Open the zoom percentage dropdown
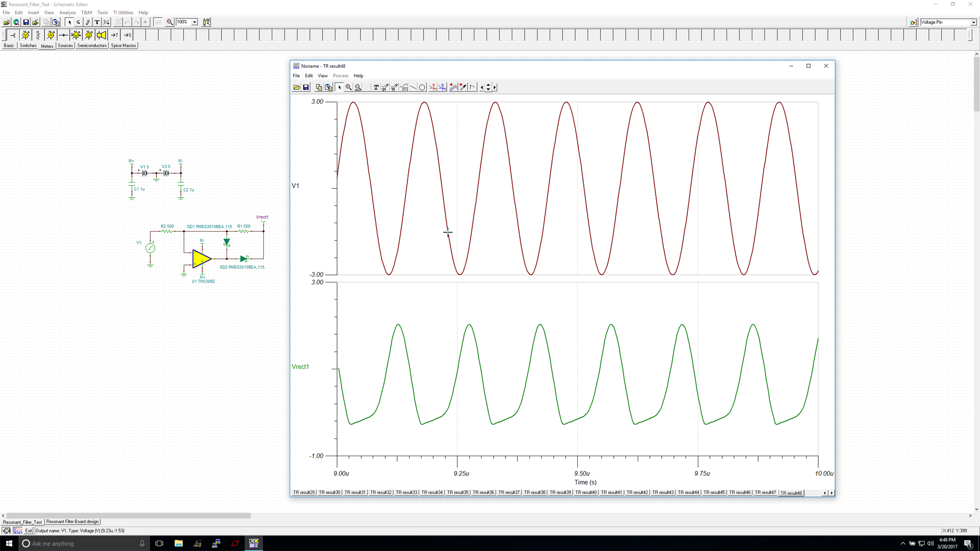Viewport: 980px width, 551px height. [194, 22]
